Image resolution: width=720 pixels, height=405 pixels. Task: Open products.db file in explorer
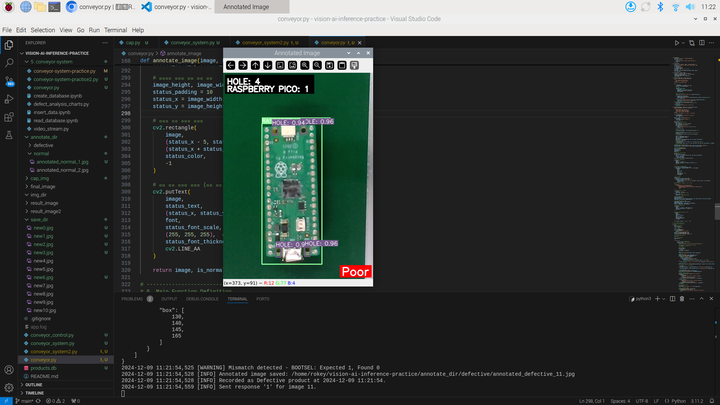[x=43, y=368]
